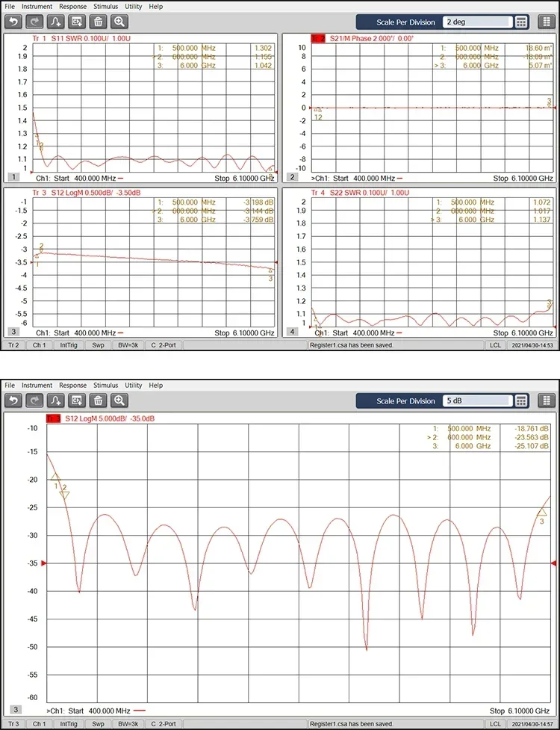Select the Tr 3 S12 LogM 0.500dB trace label

(x=87, y=193)
